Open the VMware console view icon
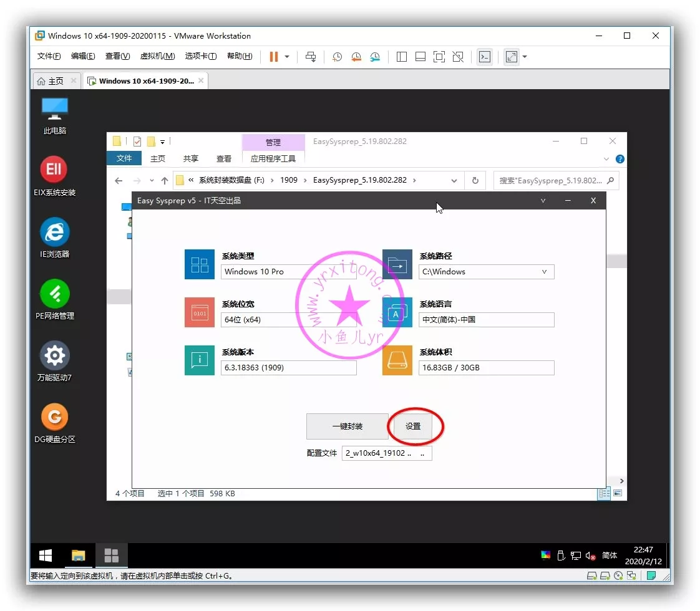The image size is (700, 611). (485, 57)
